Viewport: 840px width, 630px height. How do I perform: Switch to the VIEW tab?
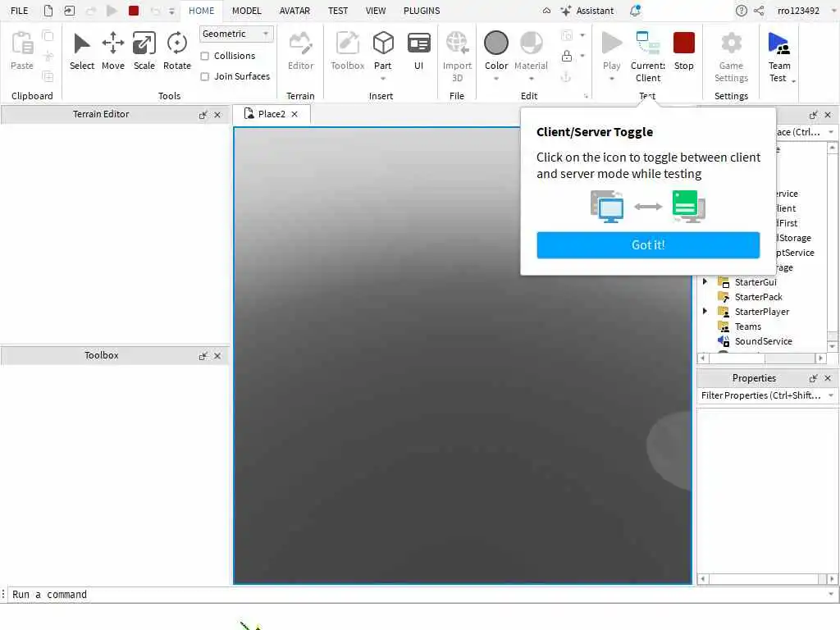[376, 11]
